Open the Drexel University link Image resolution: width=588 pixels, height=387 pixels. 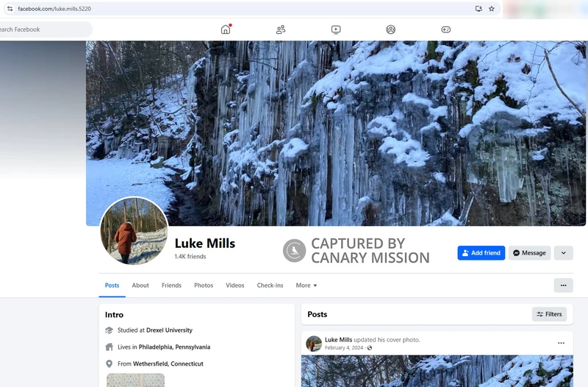pos(169,330)
